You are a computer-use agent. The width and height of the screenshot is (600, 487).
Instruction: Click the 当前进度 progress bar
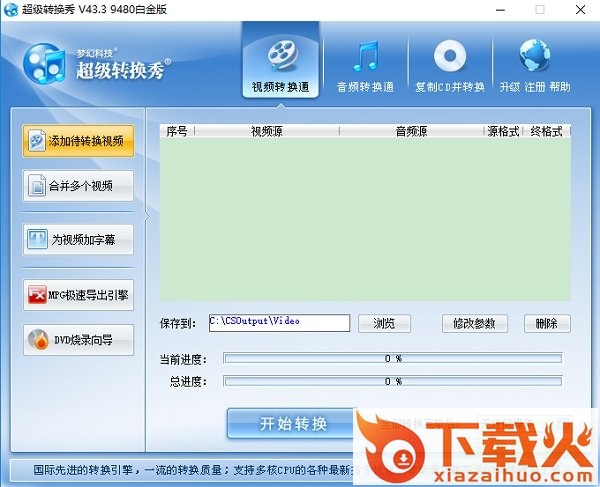coord(393,358)
